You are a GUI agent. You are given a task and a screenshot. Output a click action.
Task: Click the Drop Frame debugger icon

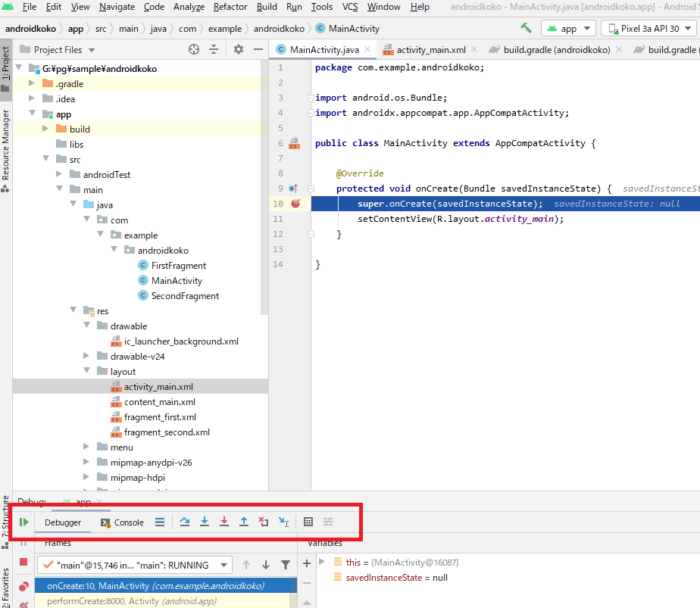pos(264,522)
